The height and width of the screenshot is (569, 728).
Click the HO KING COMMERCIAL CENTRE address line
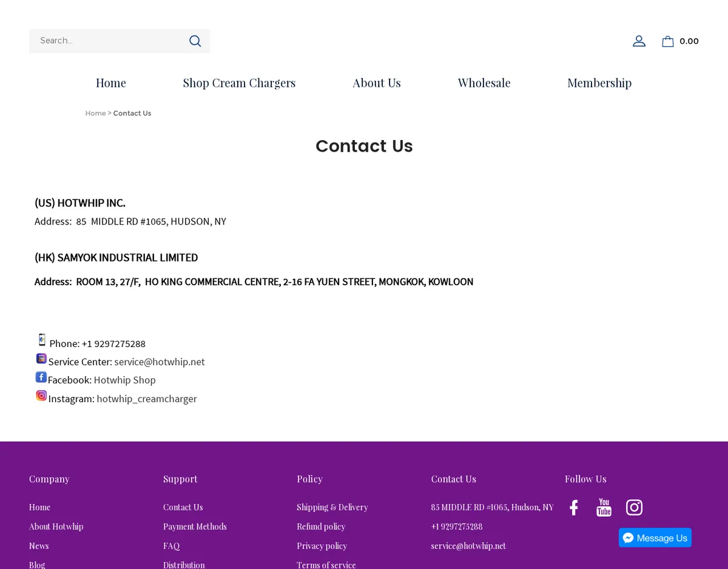(254, 281)
